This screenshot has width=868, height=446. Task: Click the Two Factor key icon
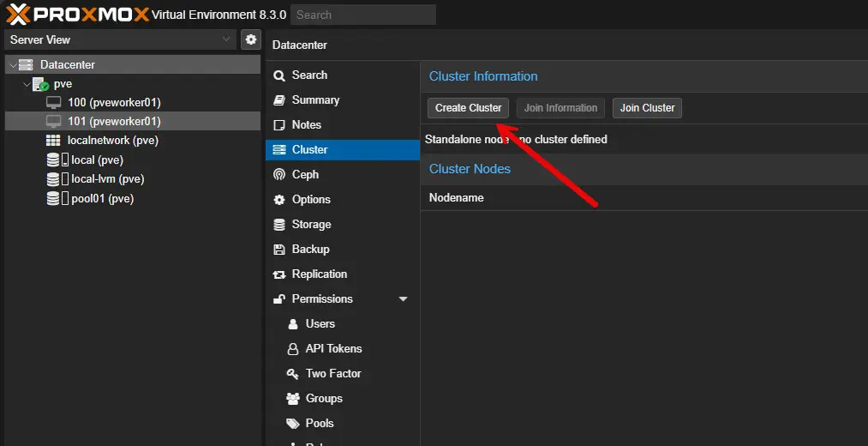pos(291,374)
